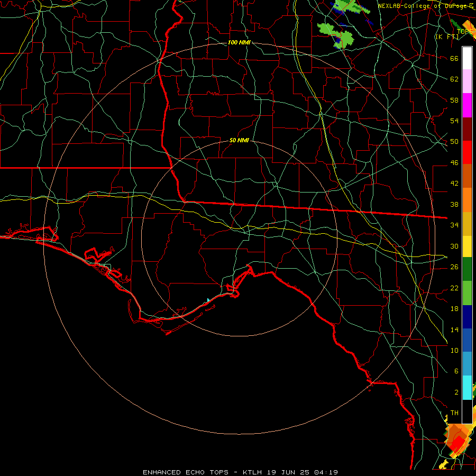Click the "18" scale label
The image size is (476, 476).
[454, 309]
